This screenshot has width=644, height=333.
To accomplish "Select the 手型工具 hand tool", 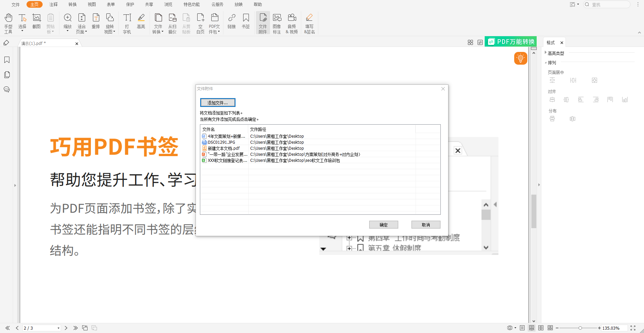I will (8, 23).
